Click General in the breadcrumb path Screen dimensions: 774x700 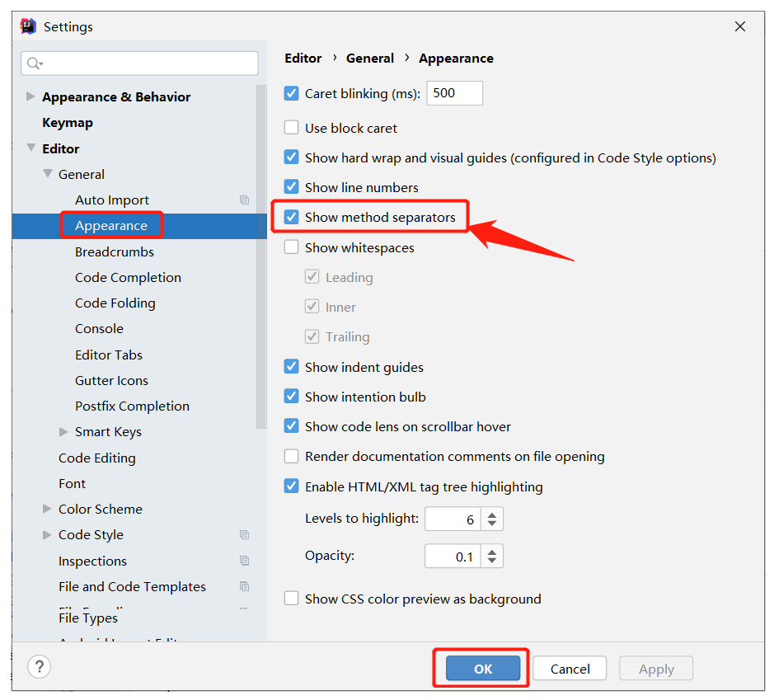[x=369, y=58]
